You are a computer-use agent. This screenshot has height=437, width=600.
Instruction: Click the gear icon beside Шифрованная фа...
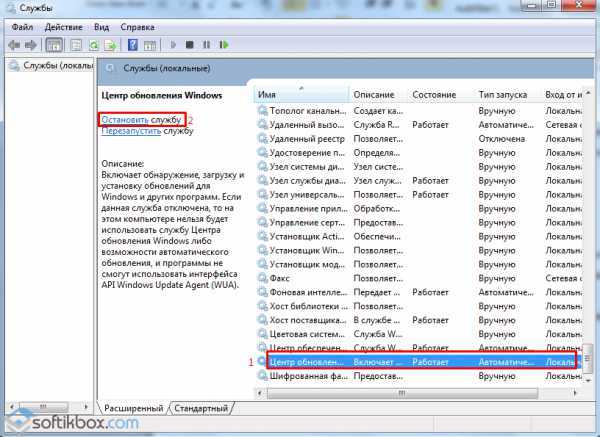point(262,376)
